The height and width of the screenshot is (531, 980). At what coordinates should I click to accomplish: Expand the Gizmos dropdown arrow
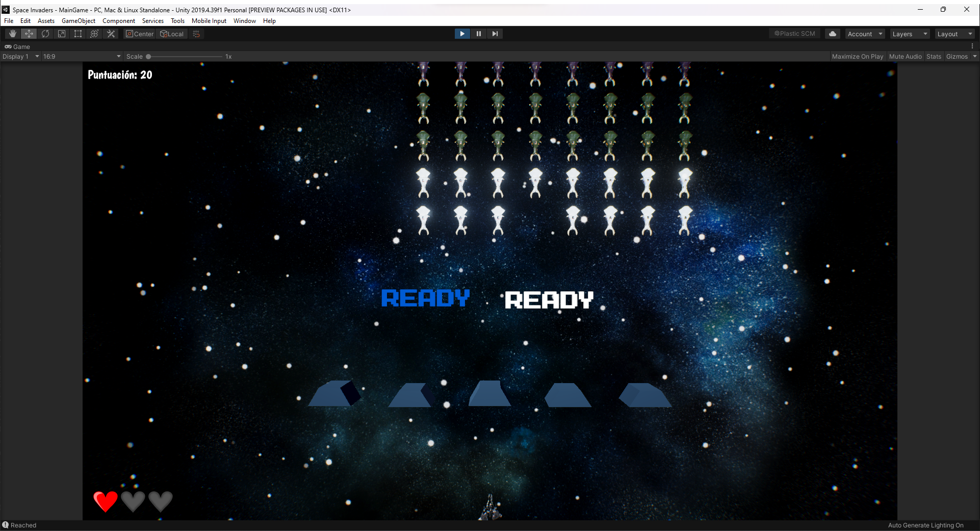[974, 57]
